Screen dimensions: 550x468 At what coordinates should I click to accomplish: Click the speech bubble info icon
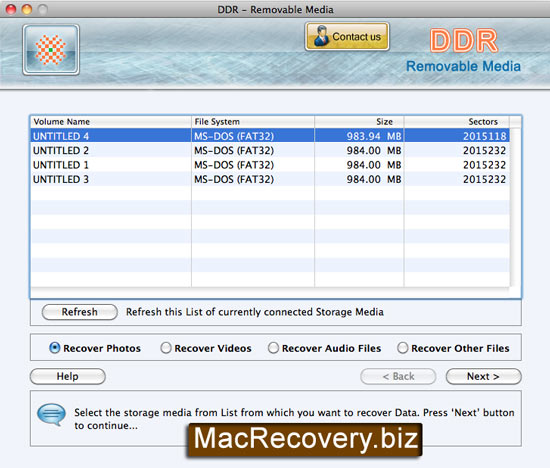click(52, 414)
